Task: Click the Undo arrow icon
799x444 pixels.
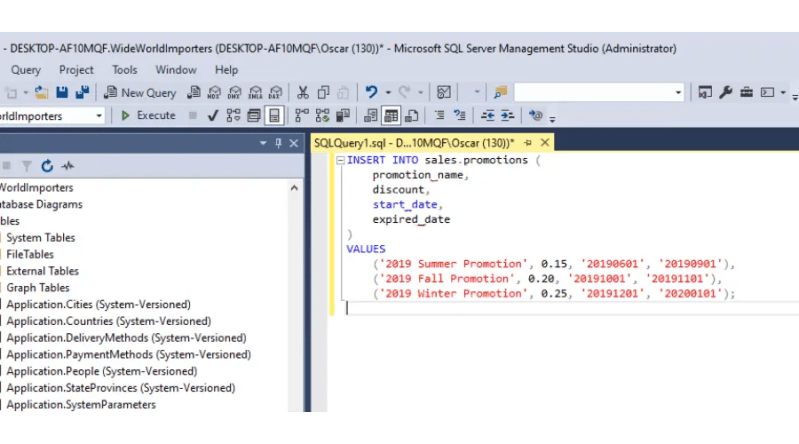Action: (371, 92)
